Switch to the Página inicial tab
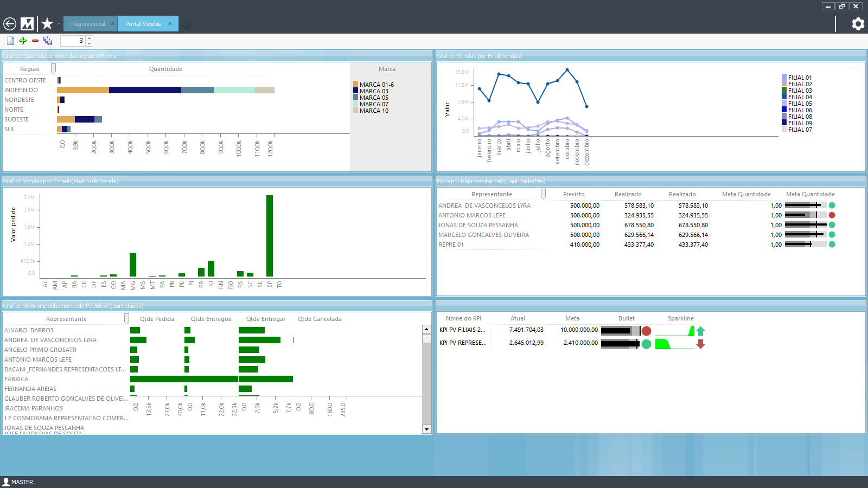This screenshot has width=868, height=488. 88,24
